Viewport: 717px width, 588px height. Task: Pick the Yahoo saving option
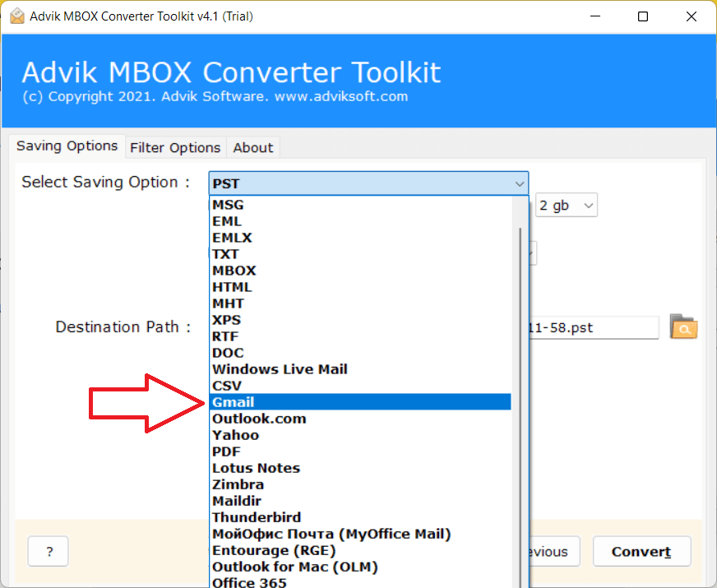(235, 435)
